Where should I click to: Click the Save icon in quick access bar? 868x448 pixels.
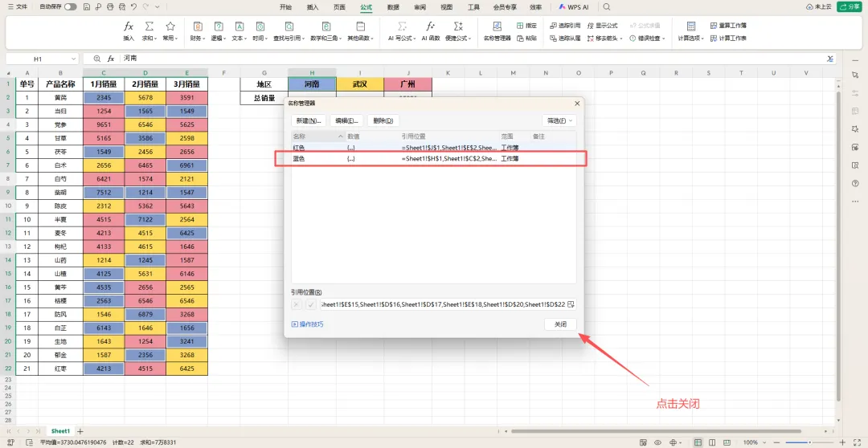coord(86,7)
